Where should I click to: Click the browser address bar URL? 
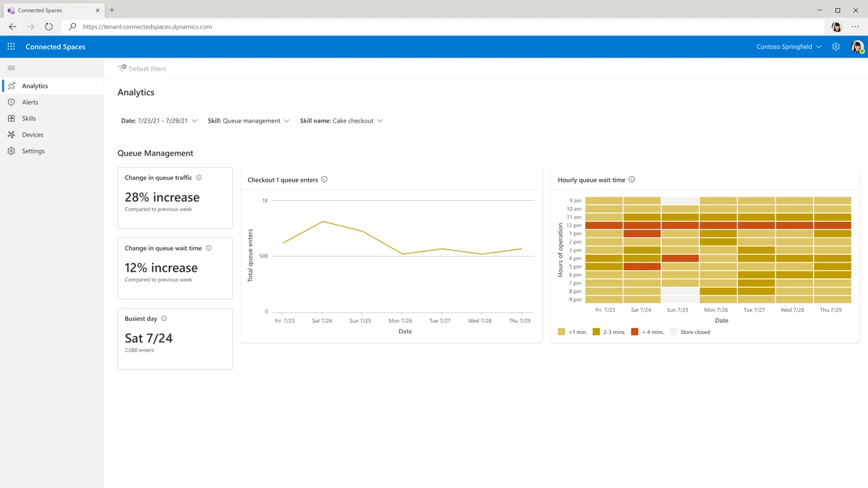pyautogui.click(x=148, y=27)
